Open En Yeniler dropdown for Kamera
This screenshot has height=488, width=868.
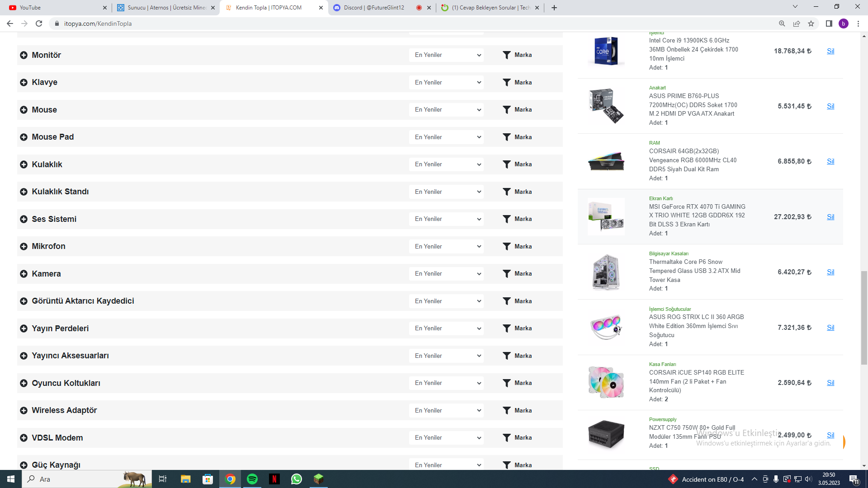[447, 274]
